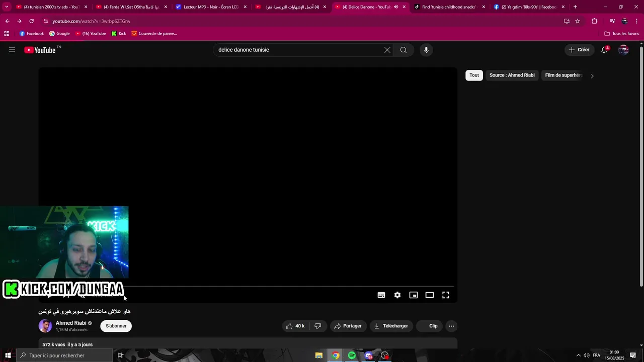Open the YouTube guide hamburger menu
The image size is (644, 362).
pos(12,50)
